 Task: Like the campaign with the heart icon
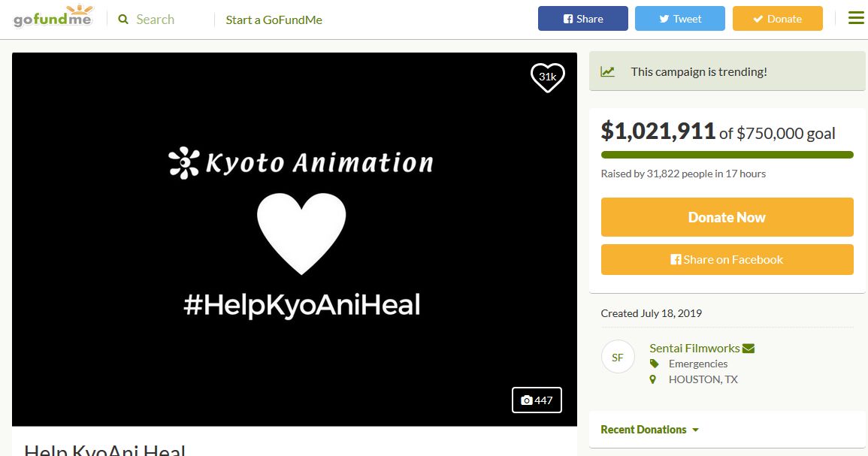(x=547, y=77)
